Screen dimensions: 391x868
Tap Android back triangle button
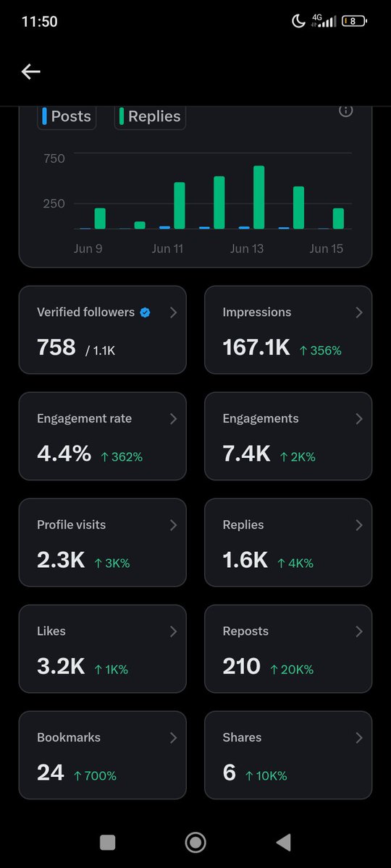tap(284, 842)
